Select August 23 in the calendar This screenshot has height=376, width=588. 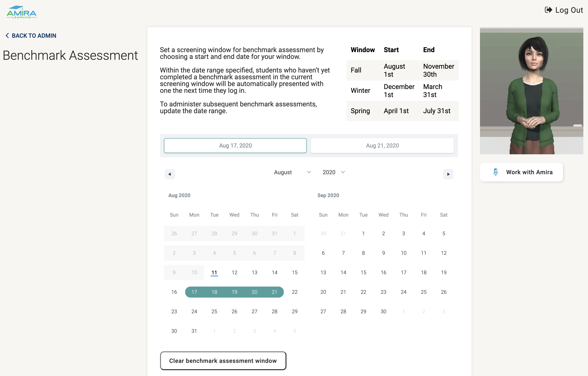pyautogui.click(x=174, y=312)
